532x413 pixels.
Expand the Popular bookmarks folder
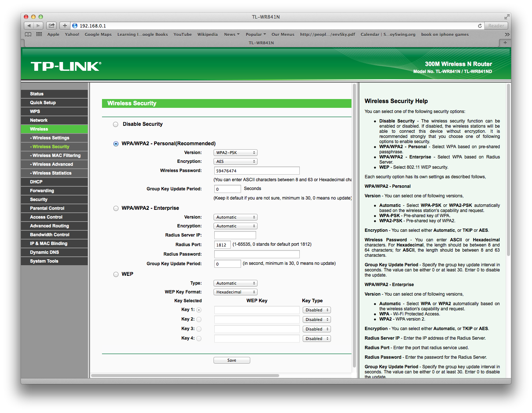click(256, 34)
